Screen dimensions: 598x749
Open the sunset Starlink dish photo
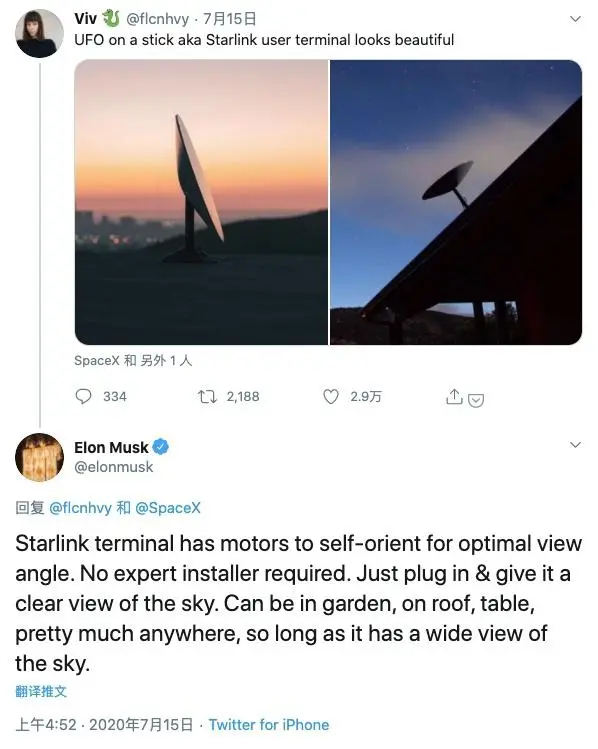[201, 202]
